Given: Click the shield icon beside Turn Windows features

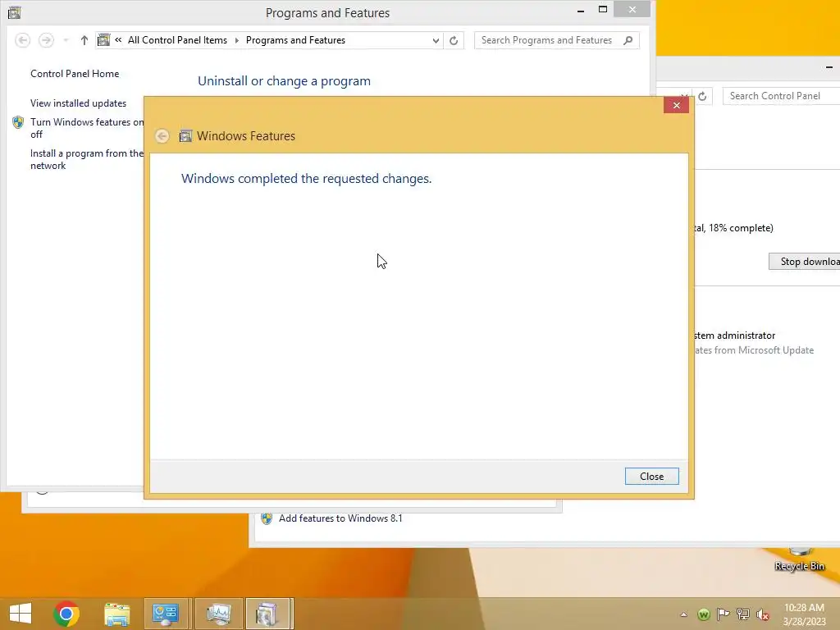Looking at the screenshot, I should point(18,123).
